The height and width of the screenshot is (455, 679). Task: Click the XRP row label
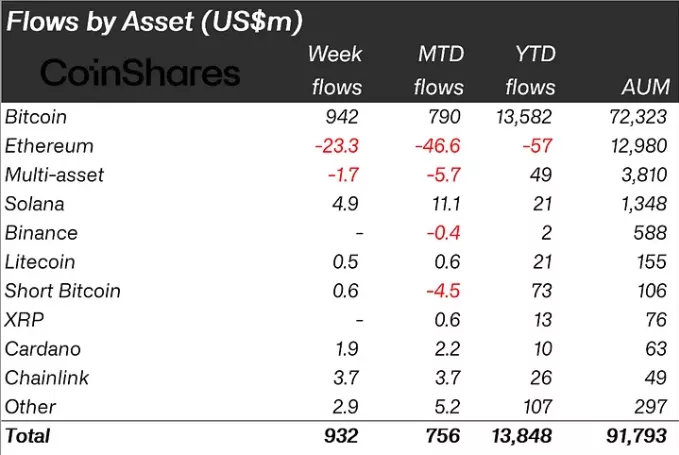tap(24, 320)
